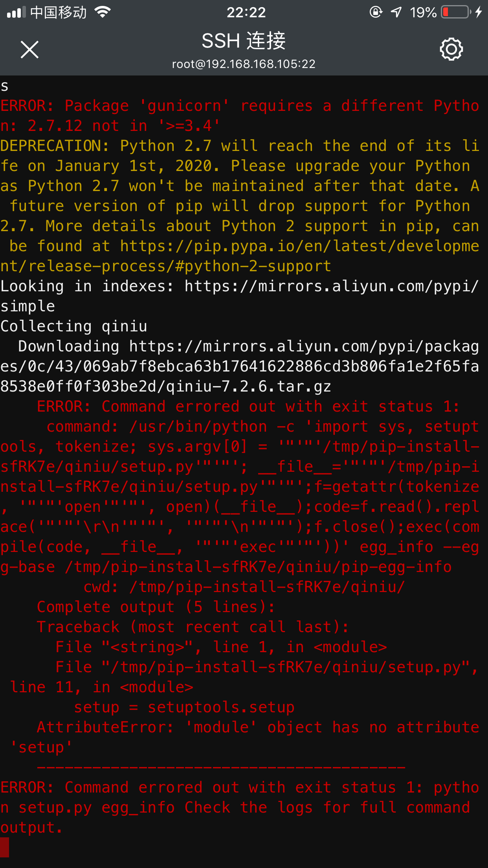The width and height of the screenshot is (488, 868).
Task: Tap the 22:22 clock in status bar
Action: tap(246, 13)
